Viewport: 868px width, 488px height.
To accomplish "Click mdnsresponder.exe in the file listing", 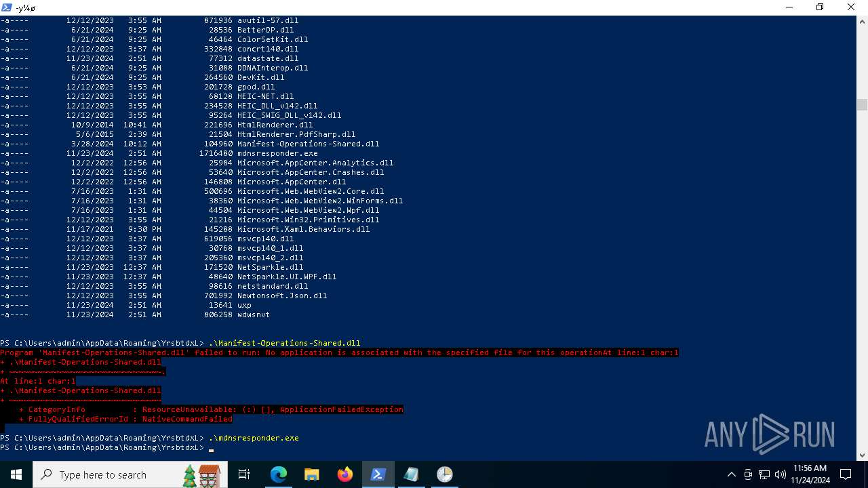I will coord(277,153).
